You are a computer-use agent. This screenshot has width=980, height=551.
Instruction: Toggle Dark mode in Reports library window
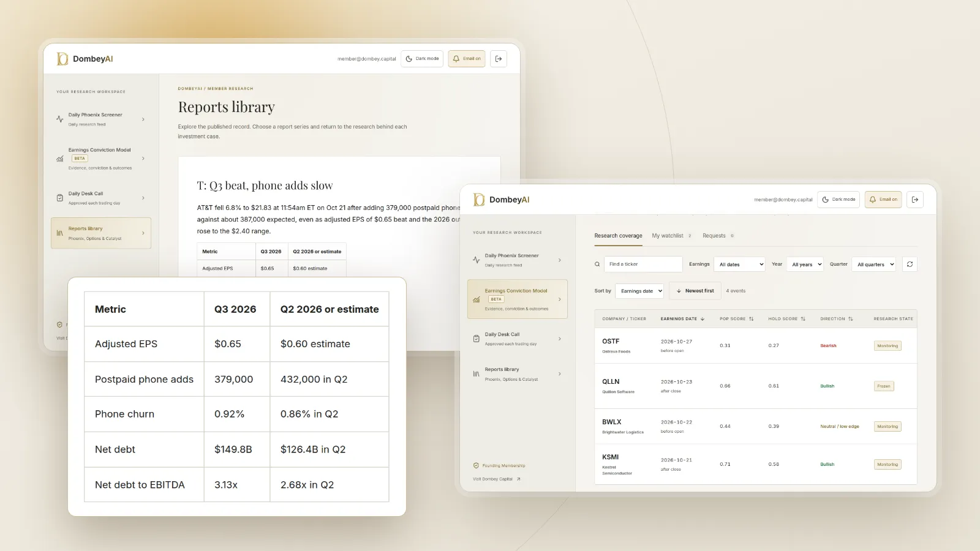coord(422,59)
